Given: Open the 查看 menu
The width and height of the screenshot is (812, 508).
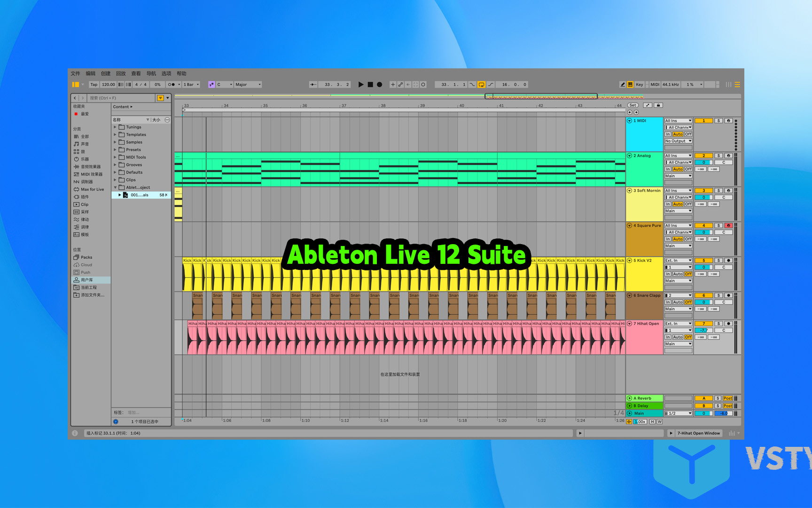Looking at the screenshot, I should (136, 74).
